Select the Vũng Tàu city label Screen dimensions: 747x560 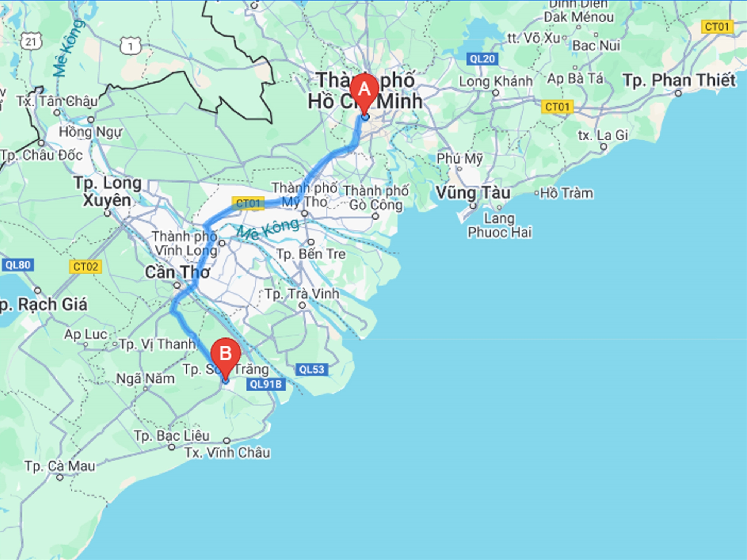coord(473,193)
